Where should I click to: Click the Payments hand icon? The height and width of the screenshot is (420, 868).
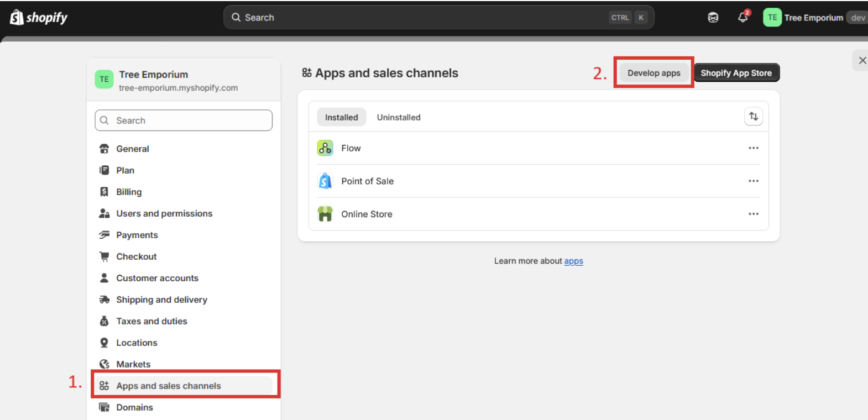point(104,235)
